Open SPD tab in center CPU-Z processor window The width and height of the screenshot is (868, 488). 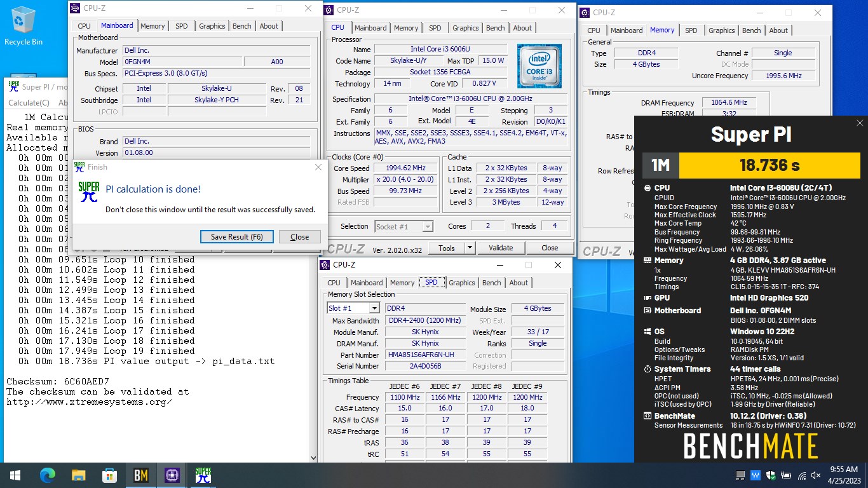coord(435,28)
